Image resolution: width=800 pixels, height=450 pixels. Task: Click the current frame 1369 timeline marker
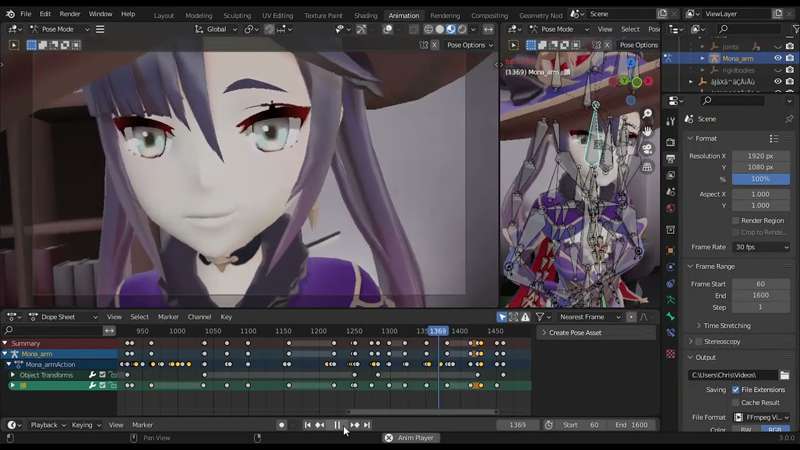tap(438, 331)
